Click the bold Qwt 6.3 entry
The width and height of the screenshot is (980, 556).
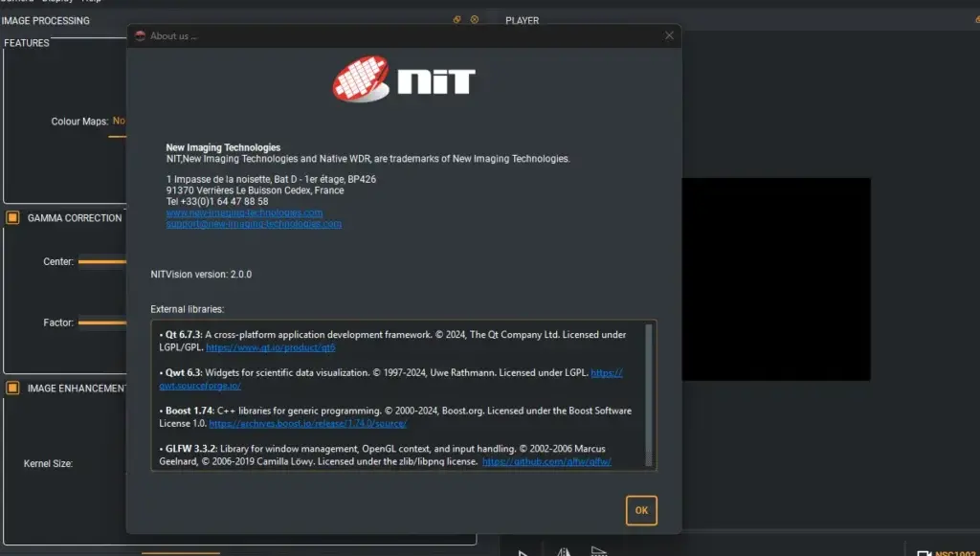click(x=184, y=373)
